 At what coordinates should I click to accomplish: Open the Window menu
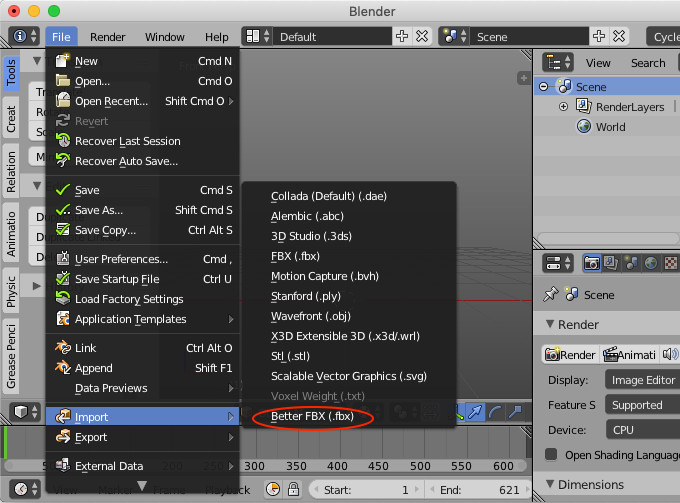pyautogui.click(x=165, y=37)
